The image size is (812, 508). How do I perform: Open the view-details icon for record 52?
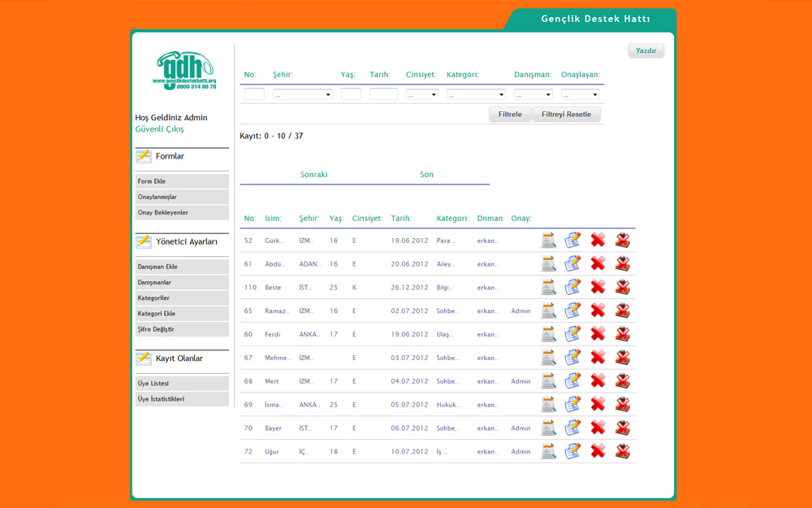548,241
